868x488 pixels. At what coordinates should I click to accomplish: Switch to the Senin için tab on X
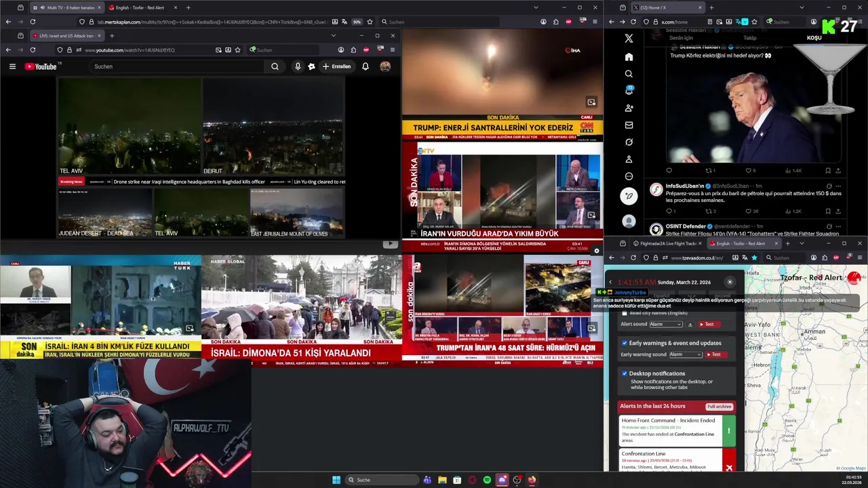(681, 38)
